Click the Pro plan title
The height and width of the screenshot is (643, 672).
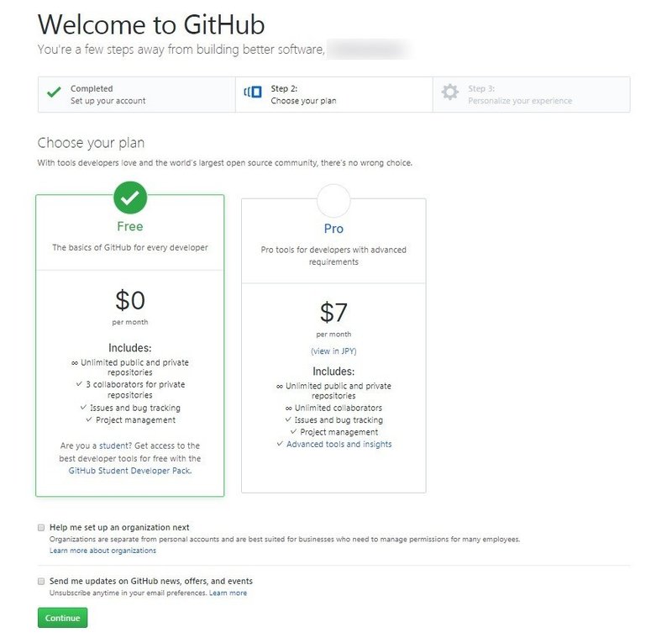click(333, 229)
